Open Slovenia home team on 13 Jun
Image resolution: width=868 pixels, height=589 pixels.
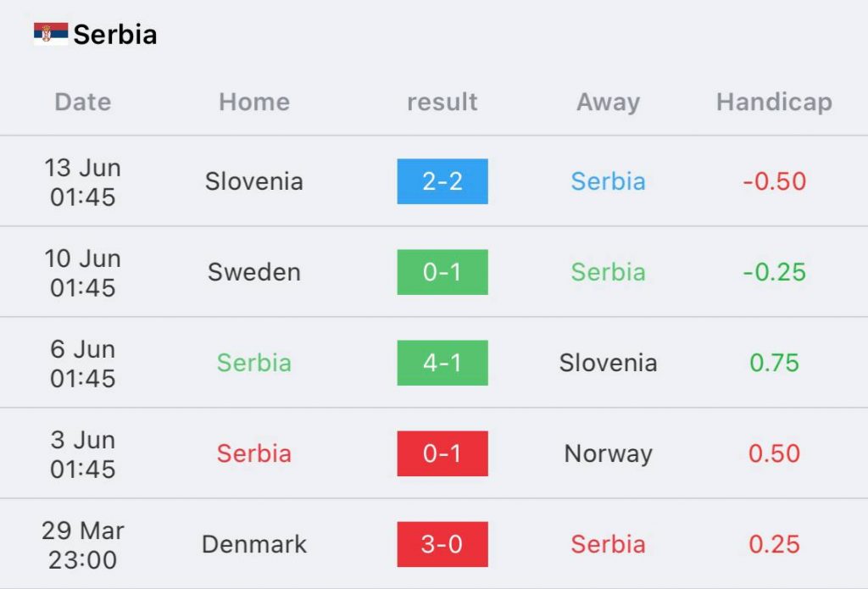254,181
